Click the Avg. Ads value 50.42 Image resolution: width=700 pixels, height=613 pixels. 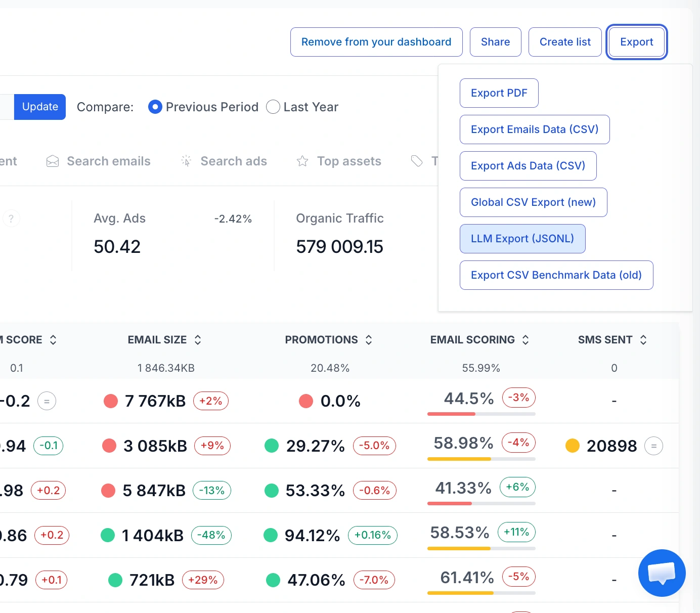point(117,247)
